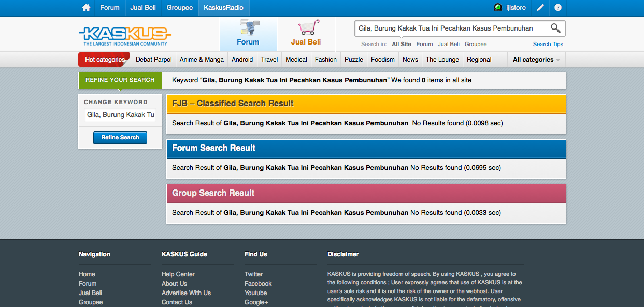
Task: Open Contact Us link
Action: click(177, 302)
